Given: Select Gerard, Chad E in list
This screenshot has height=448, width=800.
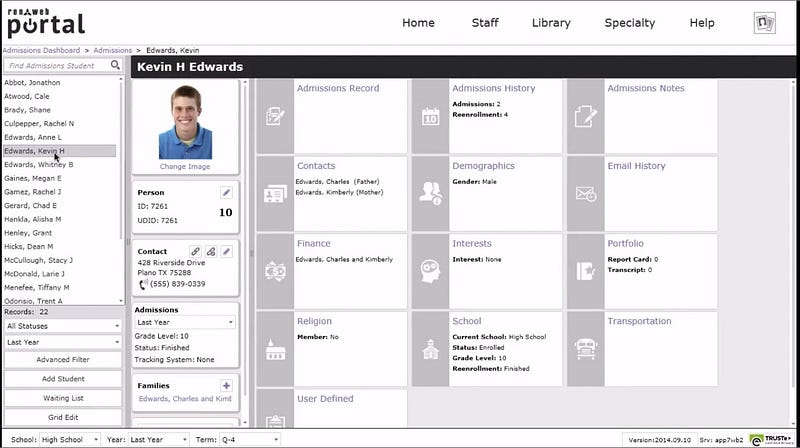Looking at the screenshot, I should (31, 206).
